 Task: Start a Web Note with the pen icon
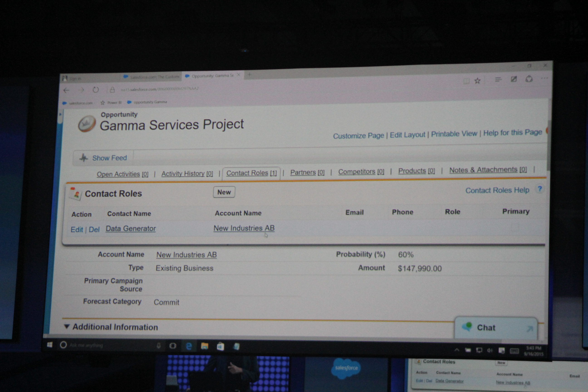[514, 79]
